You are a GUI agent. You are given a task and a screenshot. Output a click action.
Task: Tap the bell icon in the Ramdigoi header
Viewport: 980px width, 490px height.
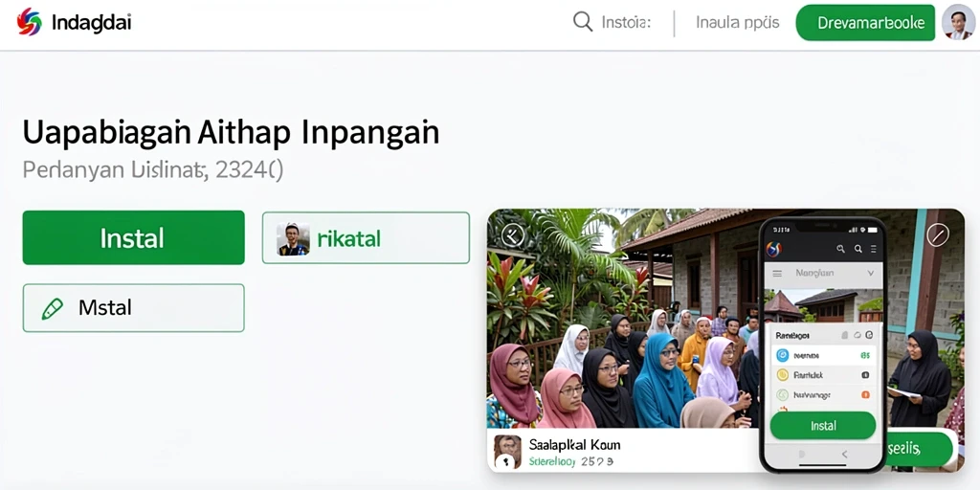(844, 336)
